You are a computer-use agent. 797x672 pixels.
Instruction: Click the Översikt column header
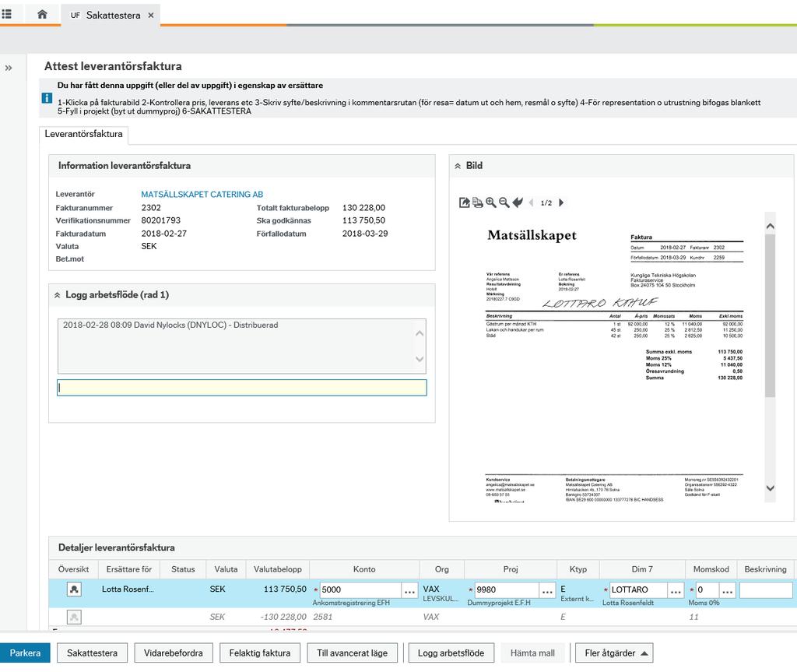click(x=73, y=569)
